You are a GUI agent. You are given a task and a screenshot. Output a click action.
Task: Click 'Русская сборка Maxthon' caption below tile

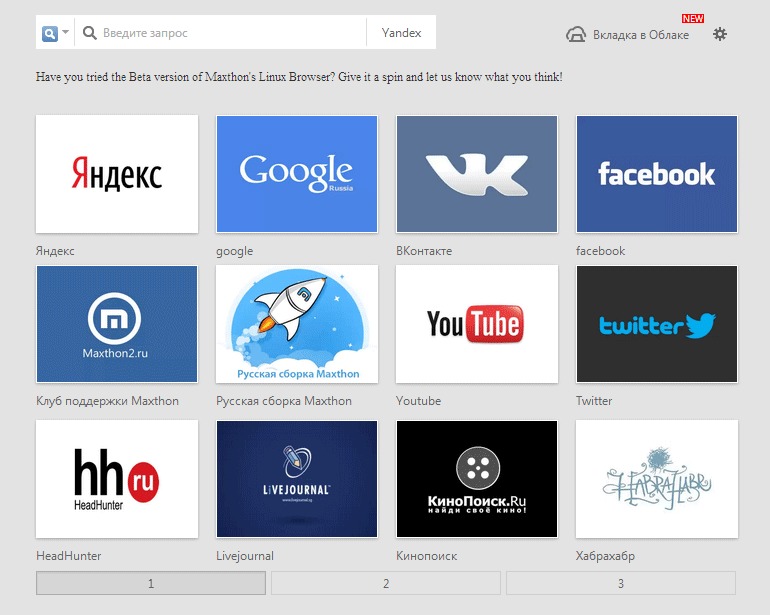[x=284, y=401]
